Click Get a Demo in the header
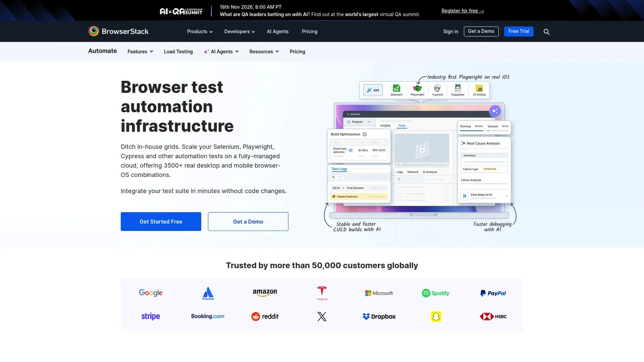The image size is (644, 362). [481, 31]
